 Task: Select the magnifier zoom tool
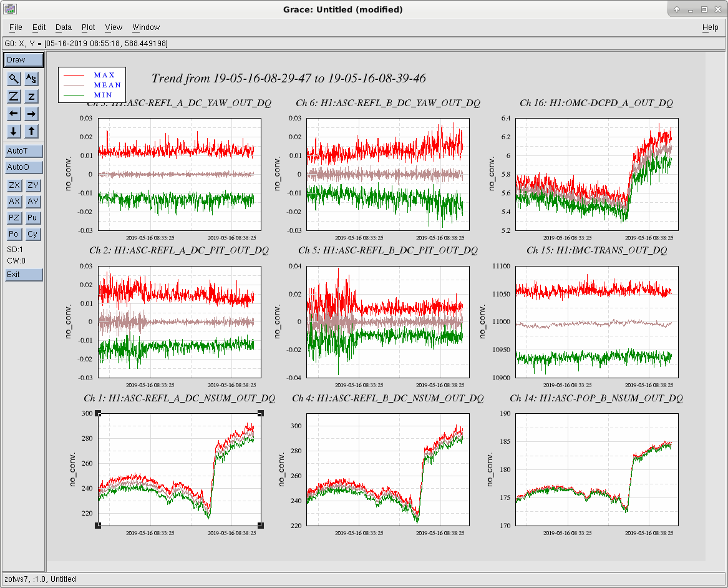(x=14, y=79)
